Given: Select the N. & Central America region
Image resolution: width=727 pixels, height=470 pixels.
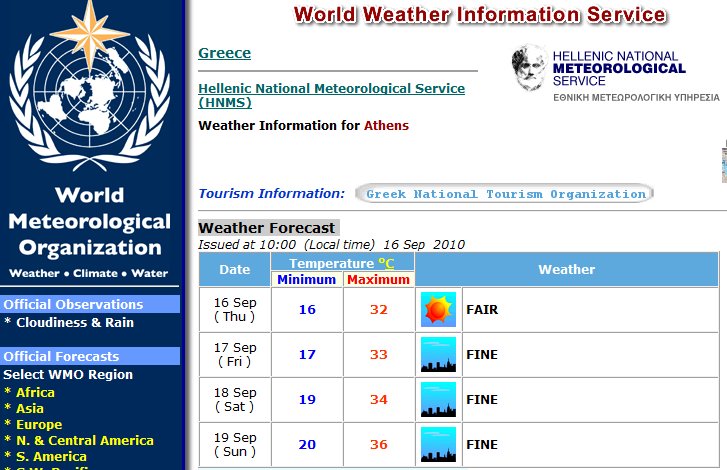Looking at the screenshot, I should (85, 440).
